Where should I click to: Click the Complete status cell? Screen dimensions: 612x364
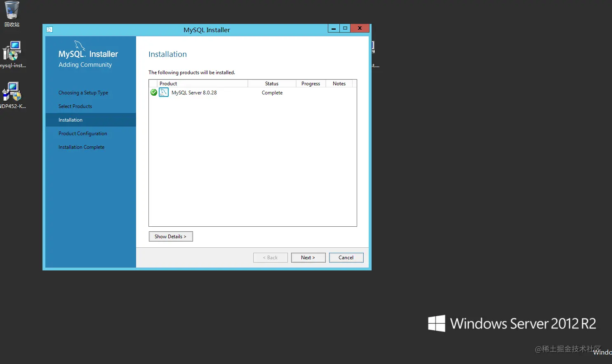pyautogui.click(x=272, y=93)
